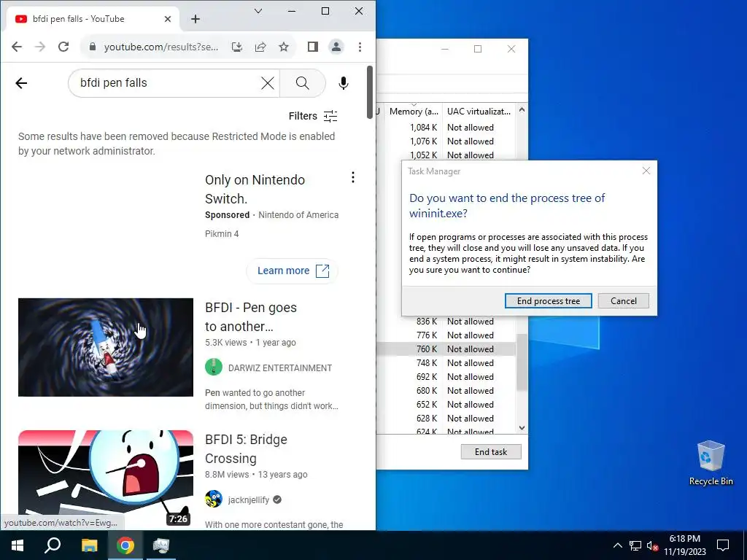
Task: Play the pen vortex video thumbnail
Action: (106, 347)
